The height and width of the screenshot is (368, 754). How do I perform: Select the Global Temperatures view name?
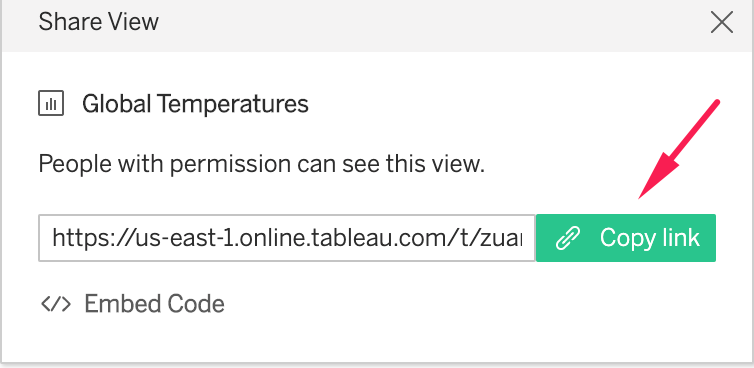click(x=195, y=104)
